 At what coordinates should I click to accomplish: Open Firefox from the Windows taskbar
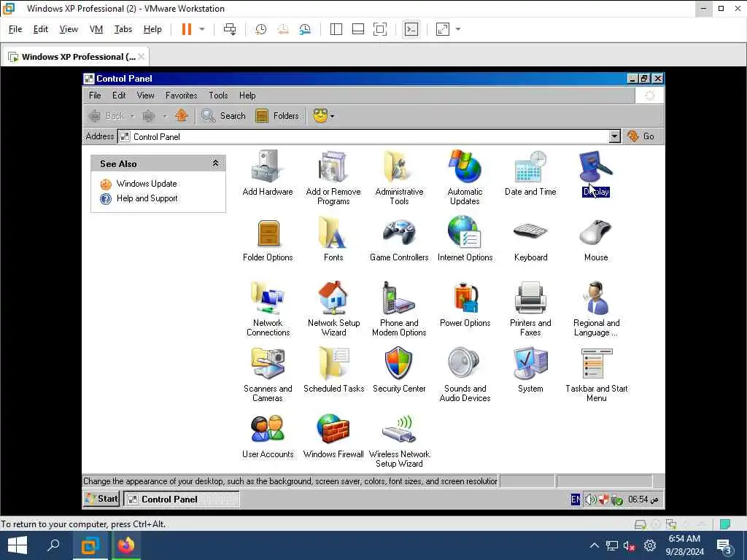tap(126, 545)
